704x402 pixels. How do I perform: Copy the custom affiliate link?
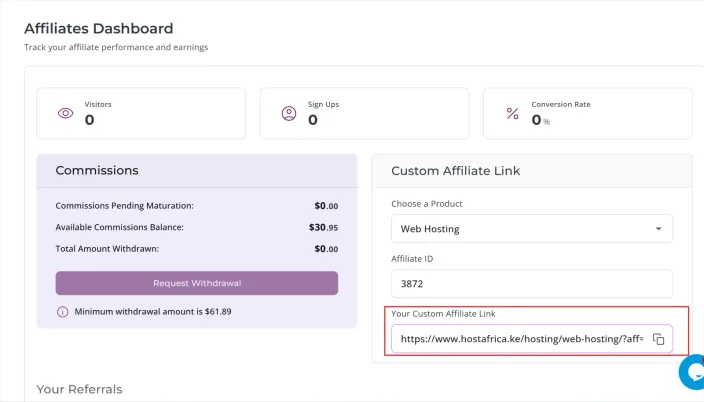pos(658,339)
